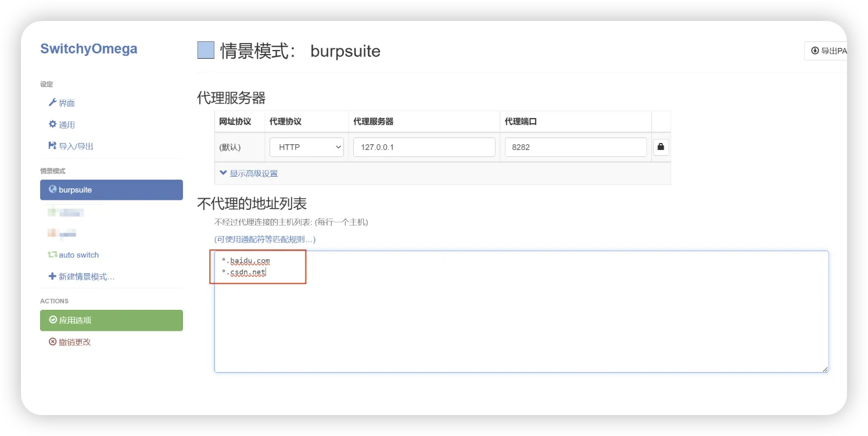Click inside the bypass list text area
The image size is (868, 436).
521,326
